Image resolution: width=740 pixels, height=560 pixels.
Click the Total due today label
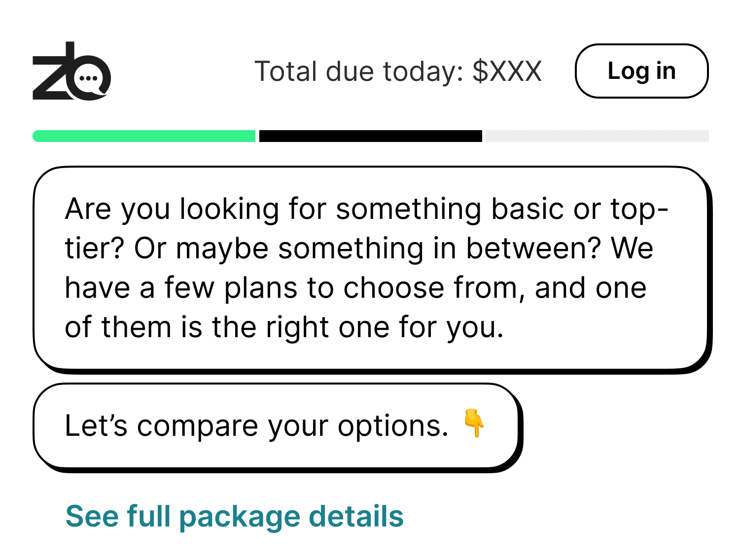point(359,71)
